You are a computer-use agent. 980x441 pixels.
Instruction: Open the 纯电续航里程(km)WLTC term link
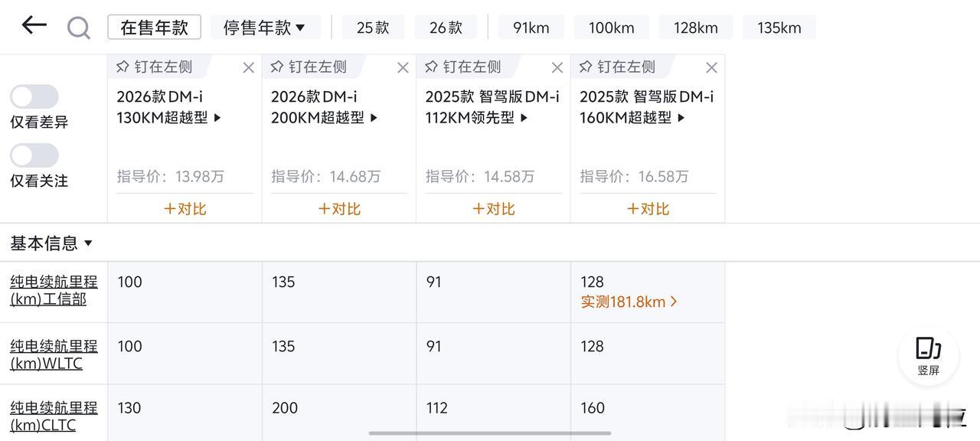pyautogui.click(x=54, y=354)
